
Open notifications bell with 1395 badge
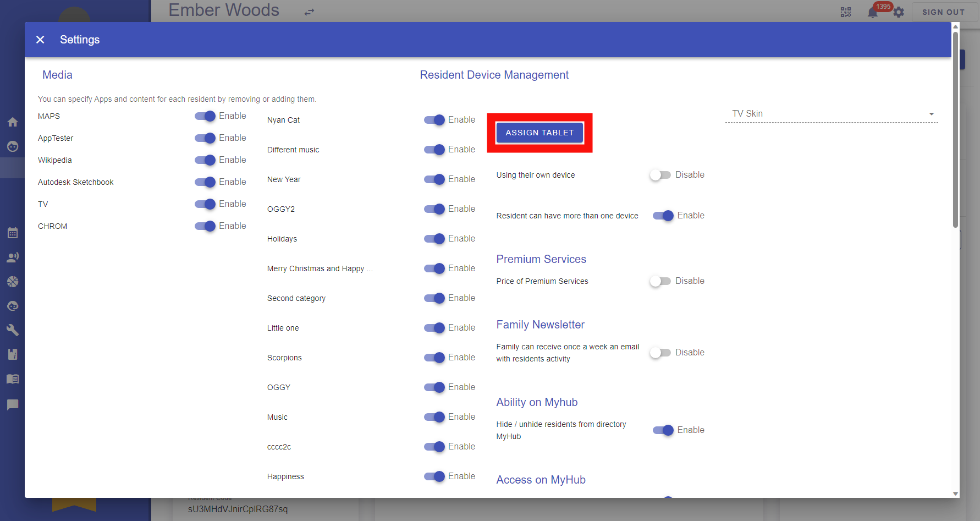pyautogui.click(x=873, y=12)
